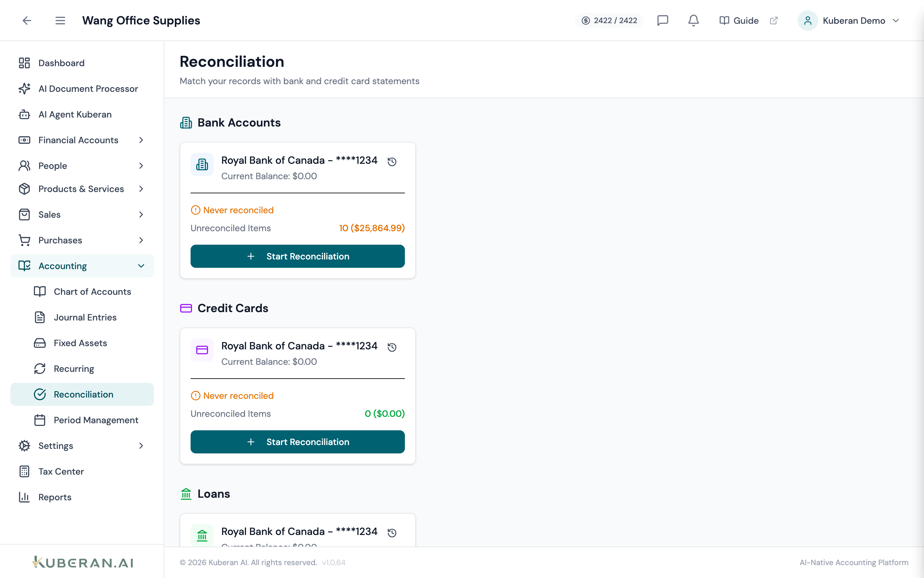Click the Products & Services box icon

tap(24, 189)
